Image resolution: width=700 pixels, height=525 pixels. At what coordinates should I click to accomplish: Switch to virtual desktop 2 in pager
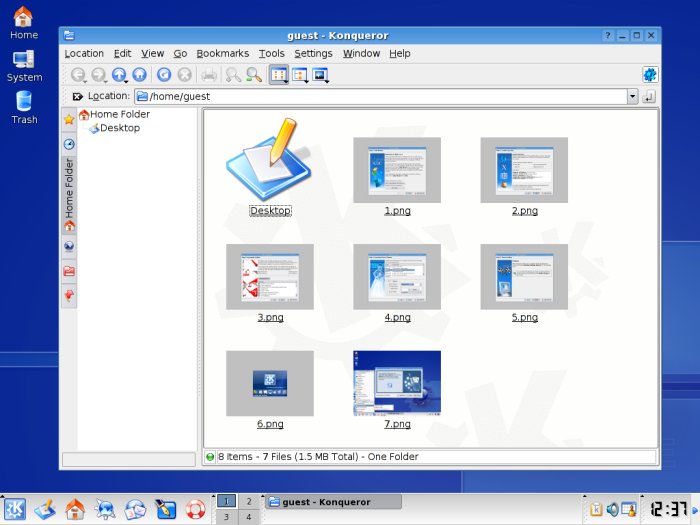[x=248, y=501]
